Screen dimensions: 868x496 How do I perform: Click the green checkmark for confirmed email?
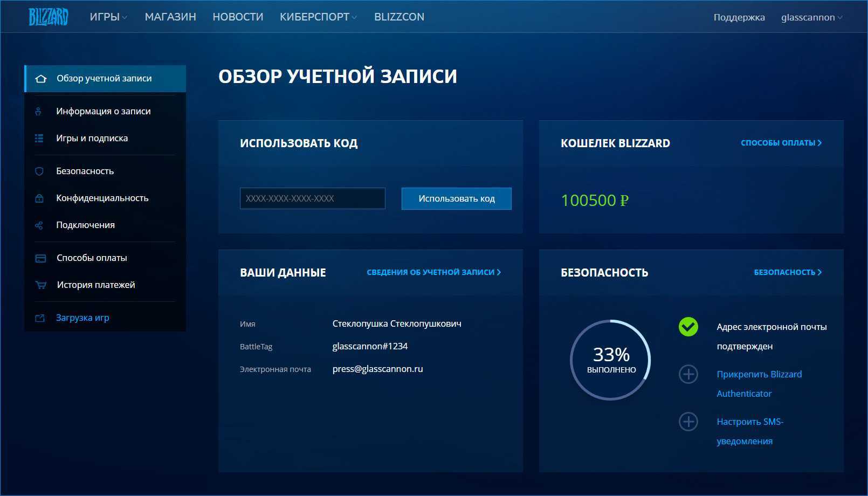pos(688,327)
